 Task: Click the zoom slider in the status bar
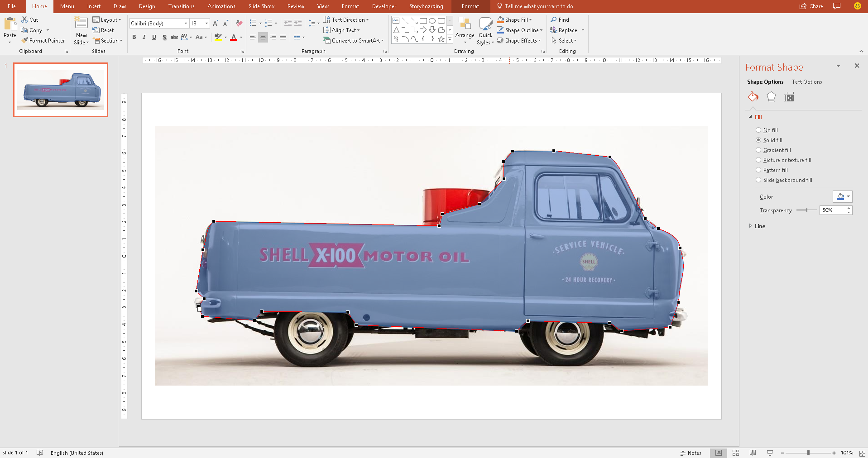point(808,453)
